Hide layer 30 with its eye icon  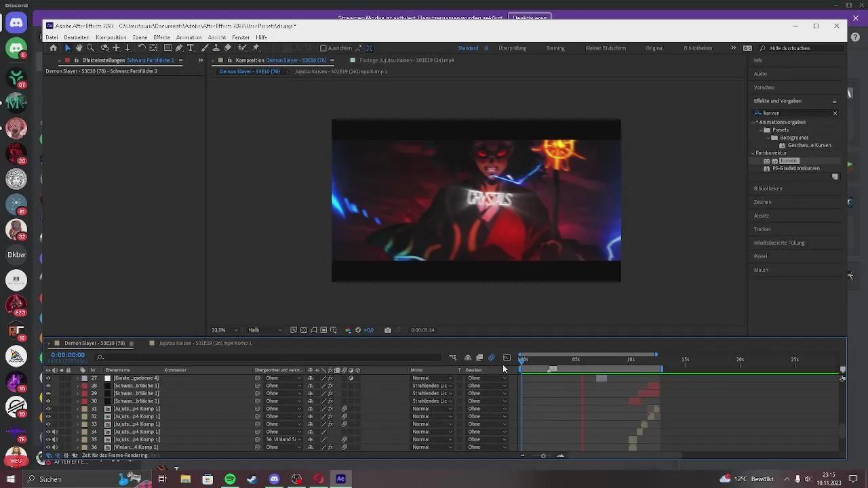(48, 401)
